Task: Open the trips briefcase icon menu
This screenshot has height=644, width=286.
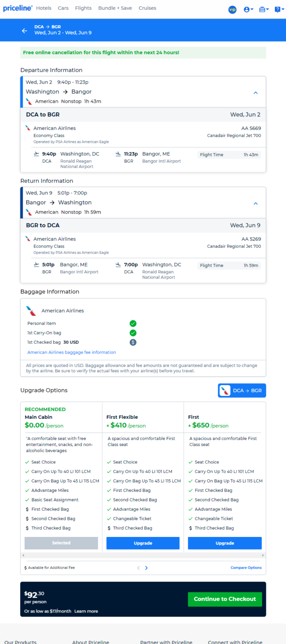Action: [264, 9]
